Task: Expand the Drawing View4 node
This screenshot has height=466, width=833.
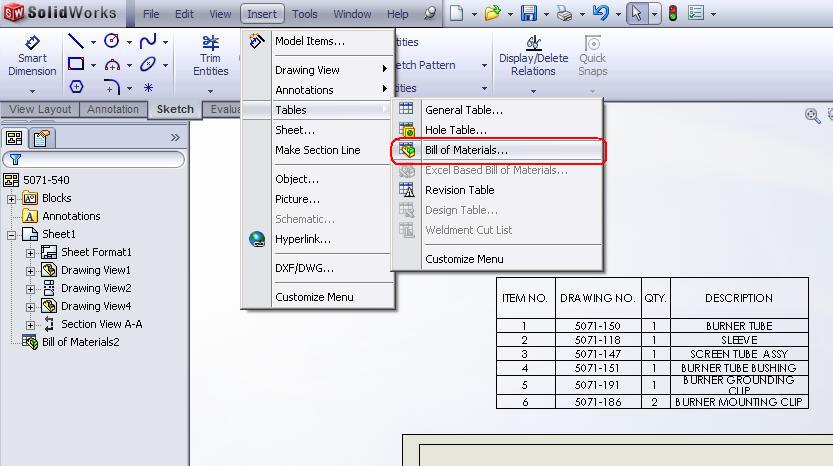Action: 30,307
